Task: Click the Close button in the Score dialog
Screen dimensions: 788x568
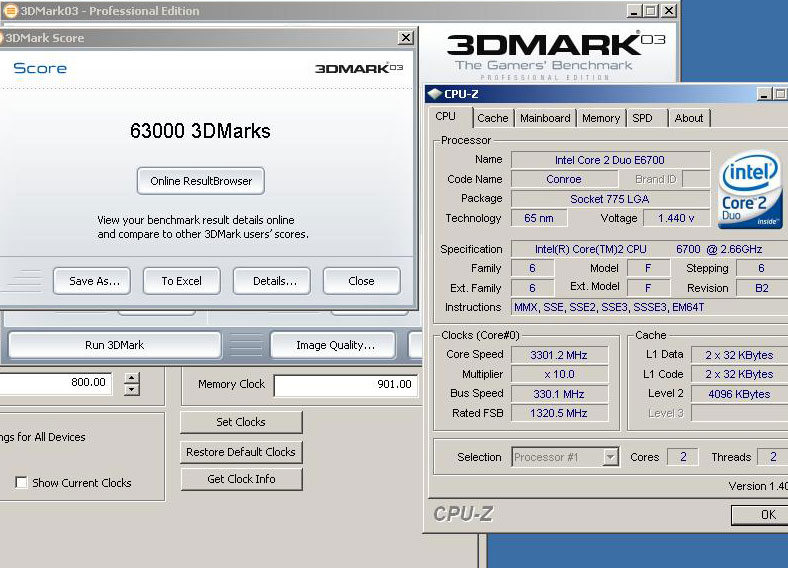Action: click(361, 281)
